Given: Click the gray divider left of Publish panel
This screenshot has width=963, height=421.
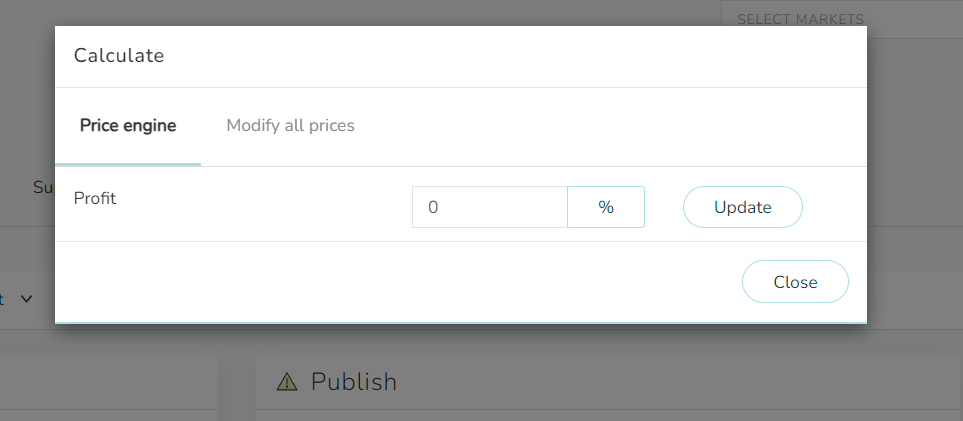Looking at the screenshot, I should click(x=236, y=388).
